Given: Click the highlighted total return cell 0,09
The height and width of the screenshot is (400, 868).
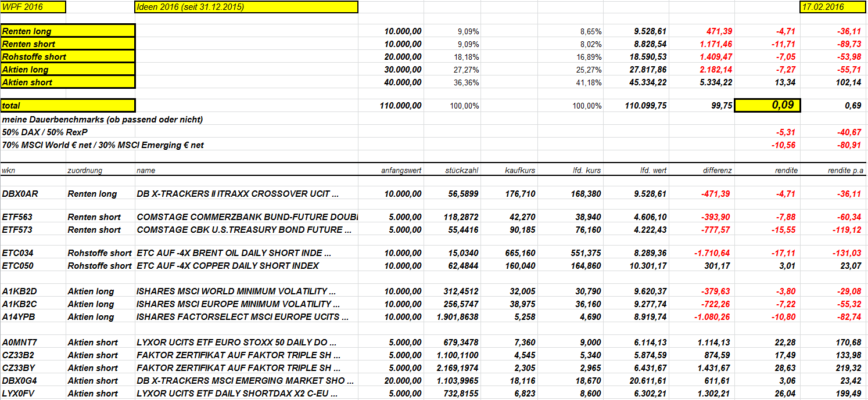Looking at the screenshot, I should (x=767, y=105).
